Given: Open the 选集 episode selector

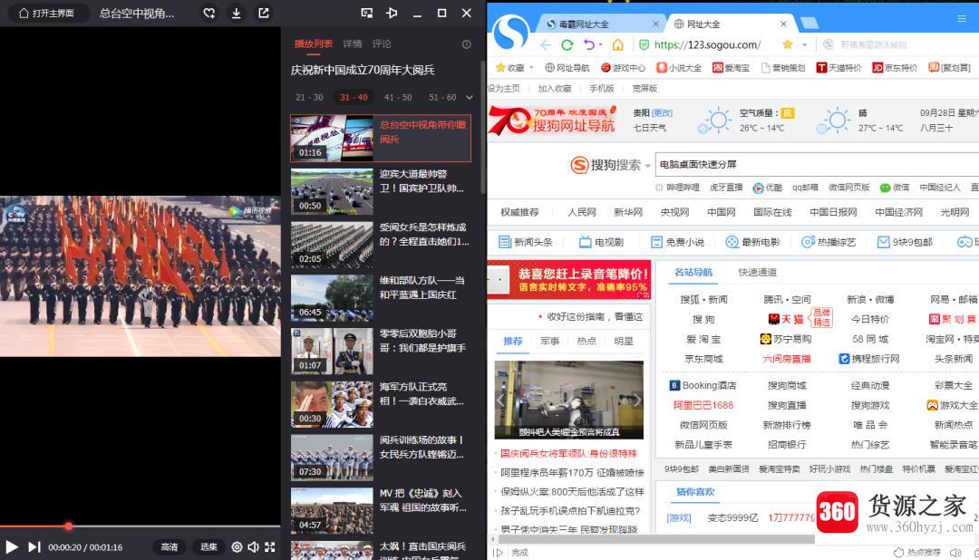Looking at the screenshot, I should point(208,547).
